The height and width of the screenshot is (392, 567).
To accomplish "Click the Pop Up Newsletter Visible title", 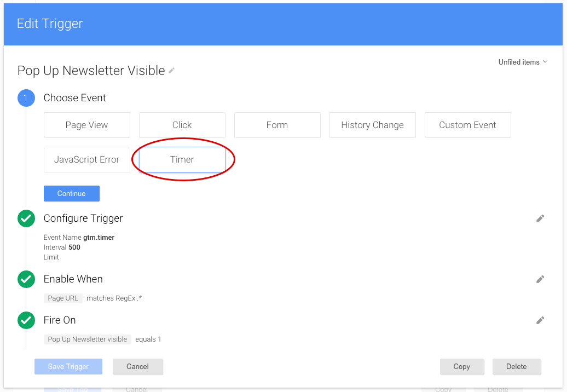I will (91, 71).
